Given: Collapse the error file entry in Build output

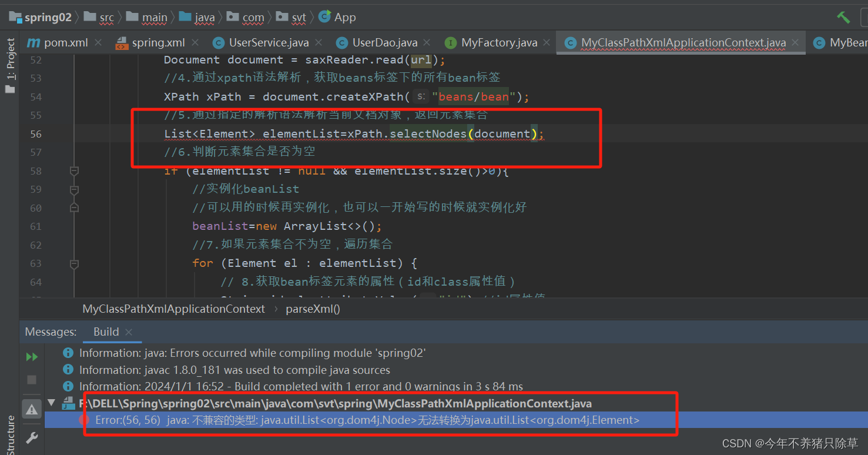Looking at the screenshot, I should pos(52,403).
